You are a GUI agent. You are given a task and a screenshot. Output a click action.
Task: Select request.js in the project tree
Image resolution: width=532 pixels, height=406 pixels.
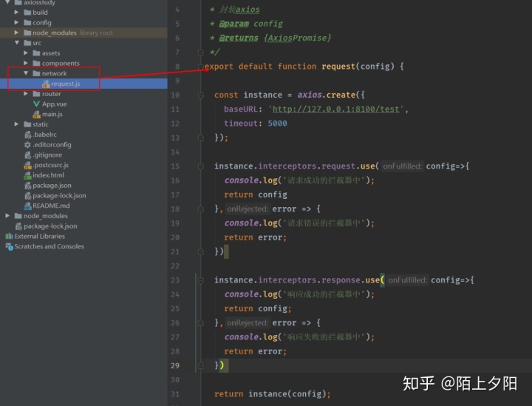66,84
